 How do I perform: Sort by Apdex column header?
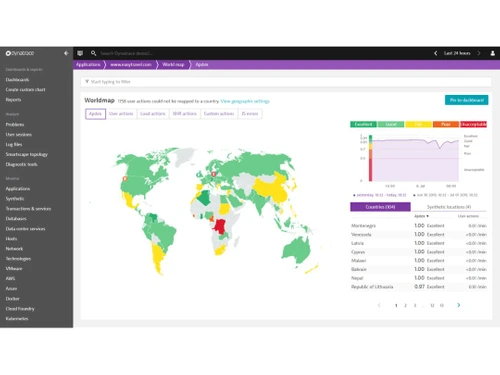(421, 216)
